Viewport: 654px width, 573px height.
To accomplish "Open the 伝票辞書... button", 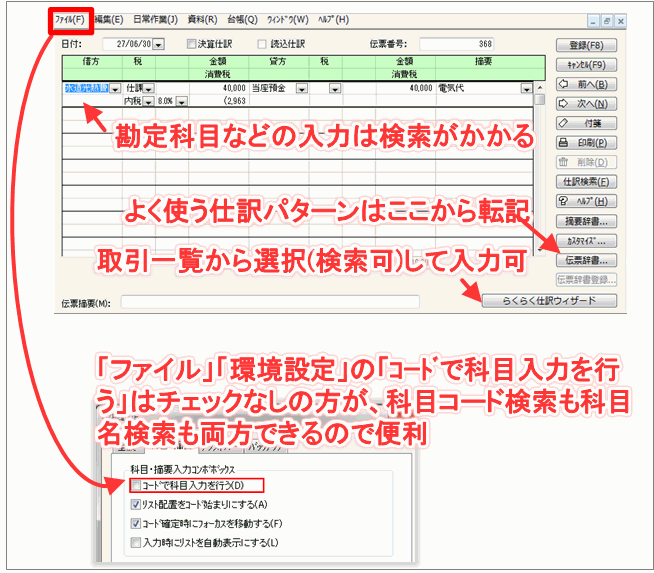I will [x=586, y=260].
